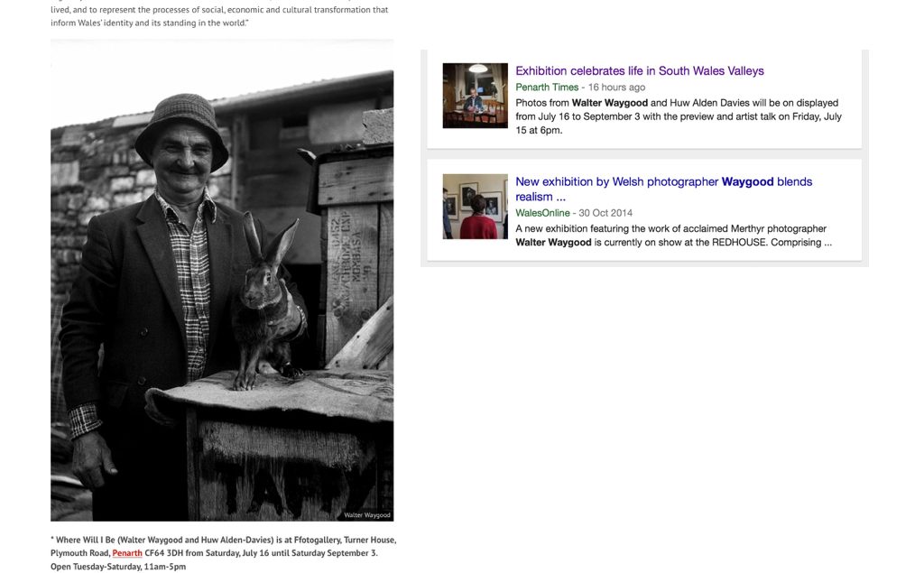Click the snippet mentioning the REDHOUSE
Viewport: 924px width, 573px height.
click(673, 236)
